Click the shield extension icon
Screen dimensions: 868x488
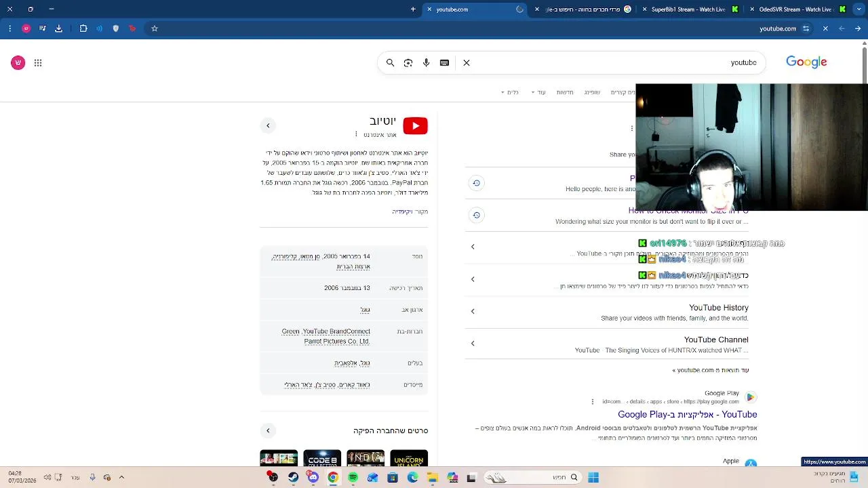tap(116, 28)
